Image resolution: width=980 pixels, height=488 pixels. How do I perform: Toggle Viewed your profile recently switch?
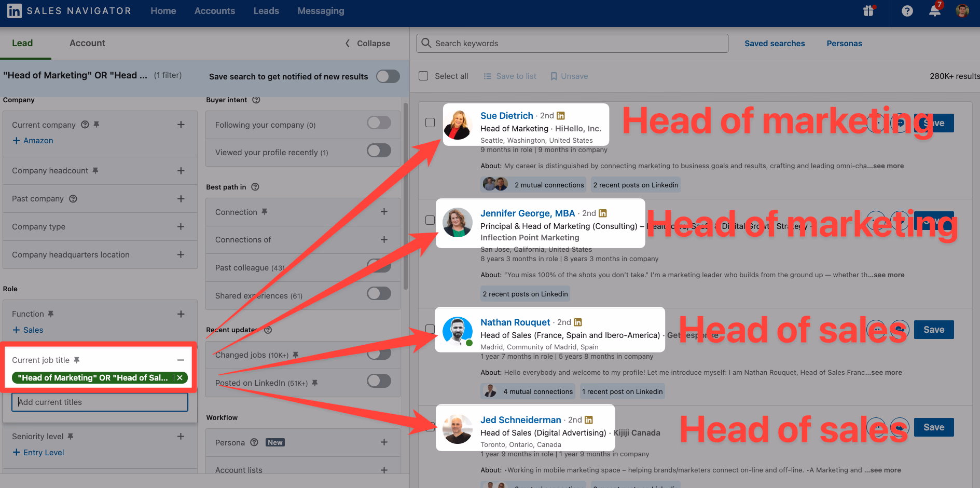(379, 151)
